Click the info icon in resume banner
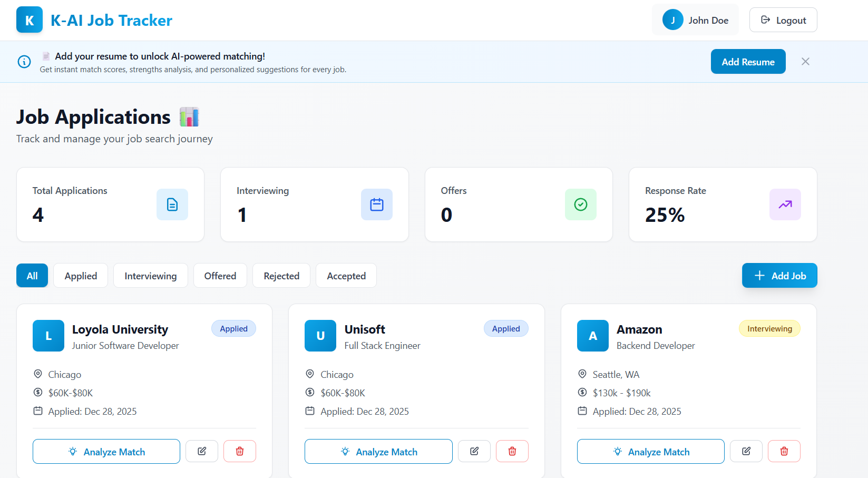Screen dimensions: 868x478 tap(24, 62)
